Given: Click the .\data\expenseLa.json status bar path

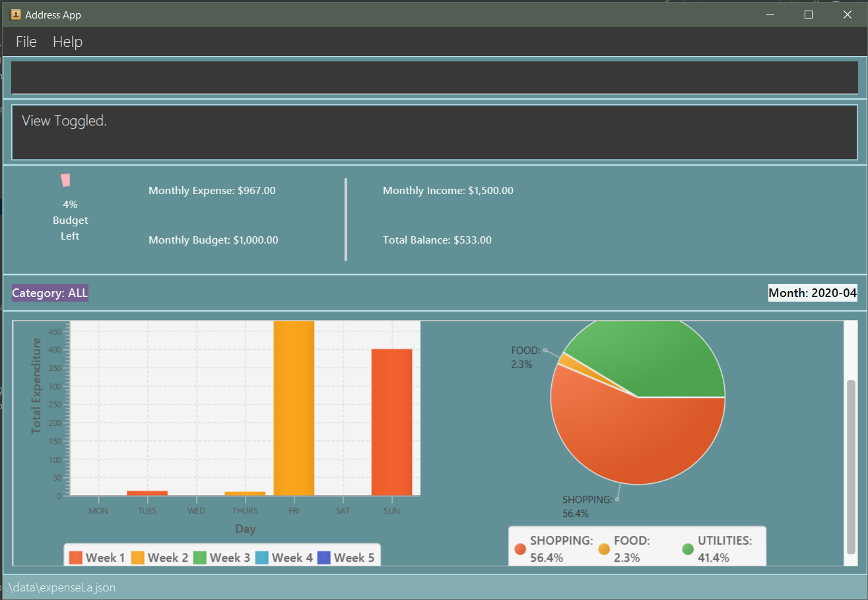Looking at the screenshot, I should point(61,587).
